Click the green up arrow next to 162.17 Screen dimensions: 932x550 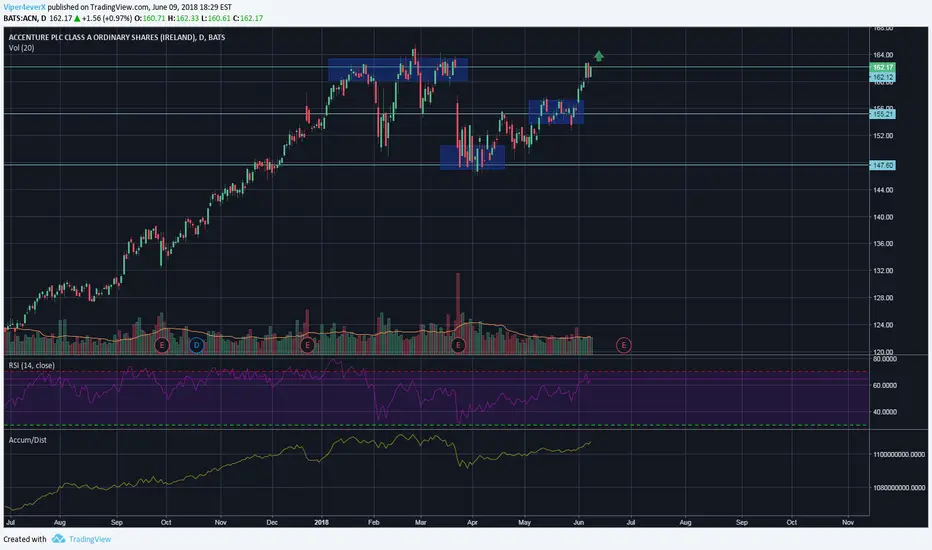tap(77, 18)
